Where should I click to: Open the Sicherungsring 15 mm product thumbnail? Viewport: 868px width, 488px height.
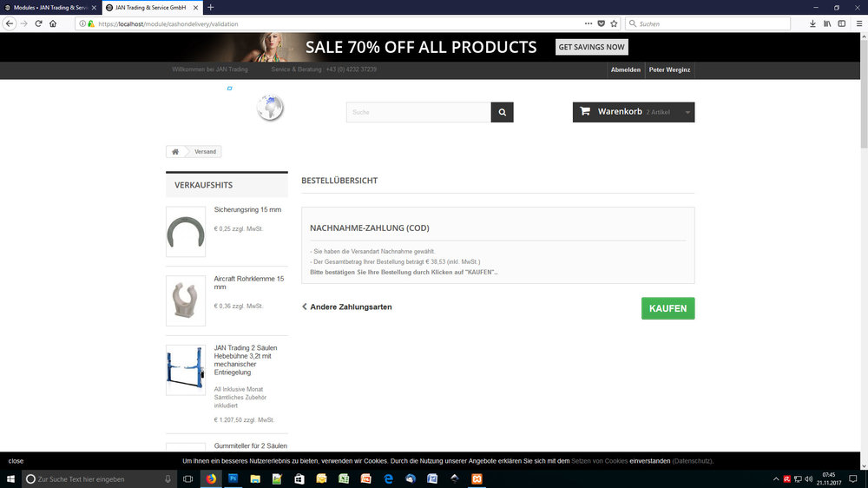point(186,232)
